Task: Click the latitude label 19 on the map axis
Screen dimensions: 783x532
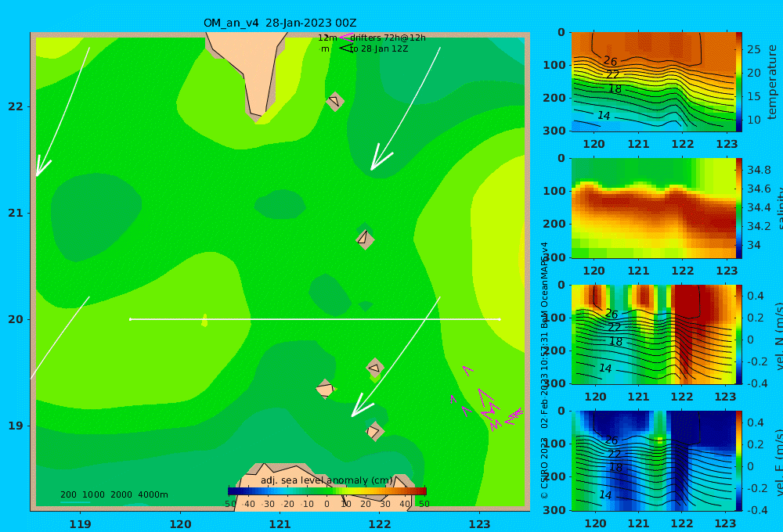Action: tap(16, 426)
